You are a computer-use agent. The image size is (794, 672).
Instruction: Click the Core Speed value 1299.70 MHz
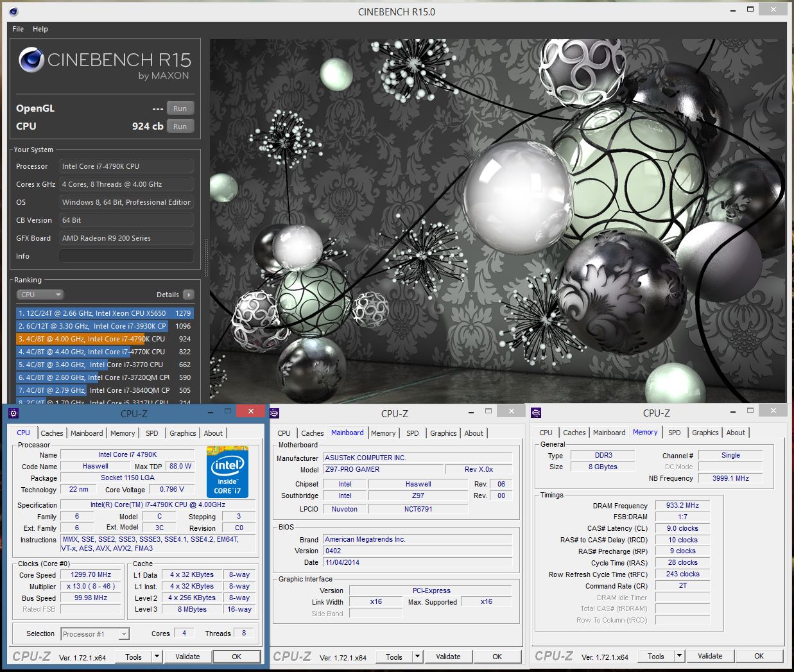[91, 574]
